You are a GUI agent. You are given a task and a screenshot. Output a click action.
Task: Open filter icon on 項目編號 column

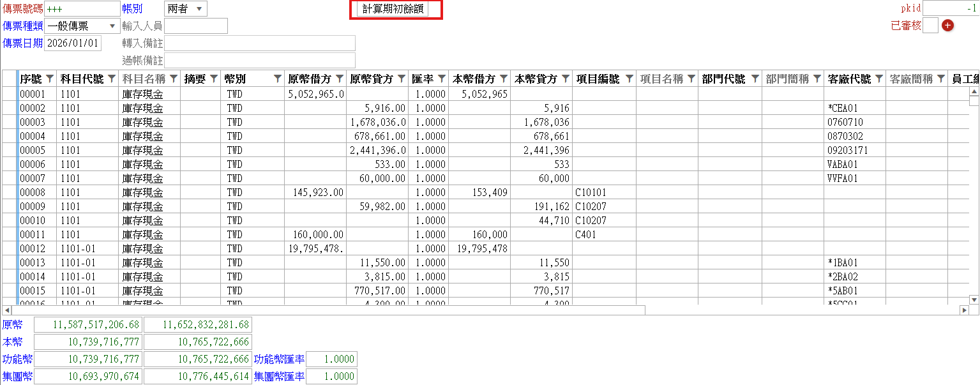pos(629,79)
